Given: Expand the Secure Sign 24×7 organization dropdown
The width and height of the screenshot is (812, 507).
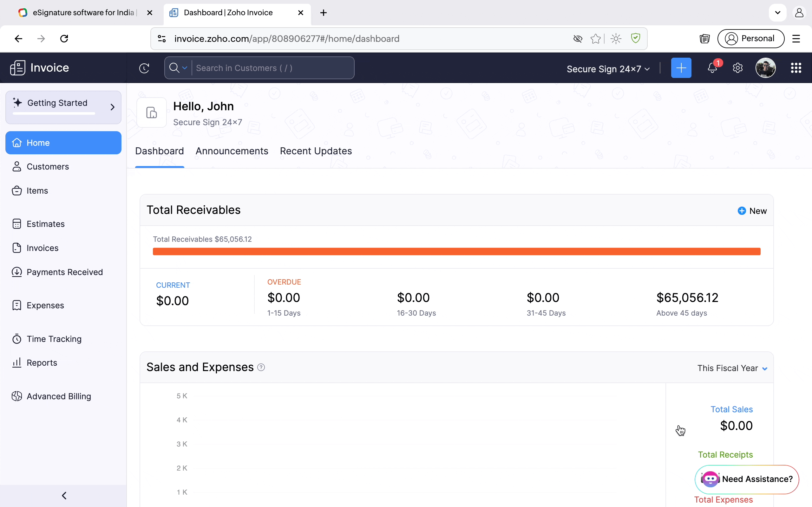Looking at the screenshot, I should [x=608, y=69].
